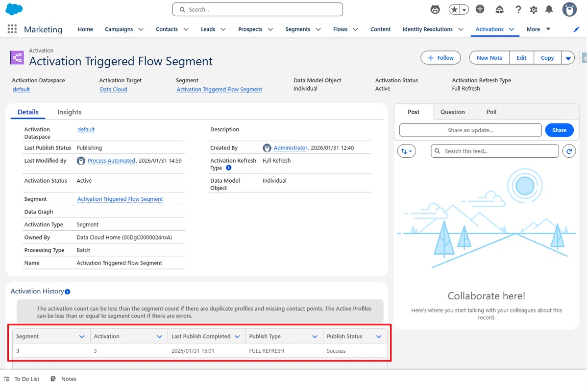Go to the Home nav tab

(x=85, y=29)
